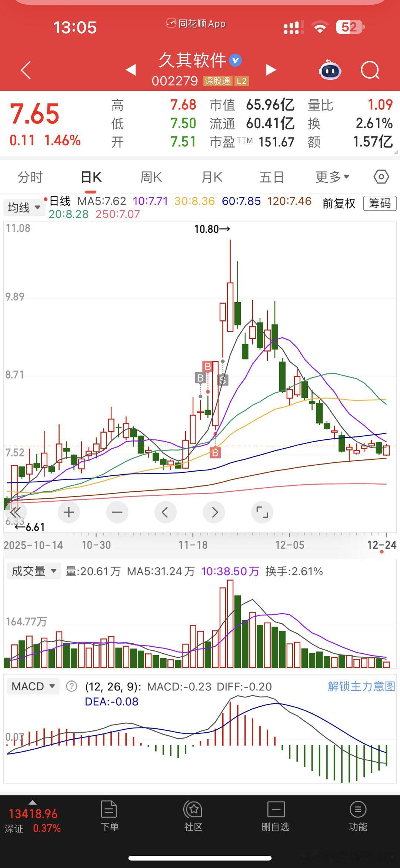Viewport: 400px width, 868px height.
Task: Toggle 前复权 adjustment mode
Action: (x=339, y=204)
